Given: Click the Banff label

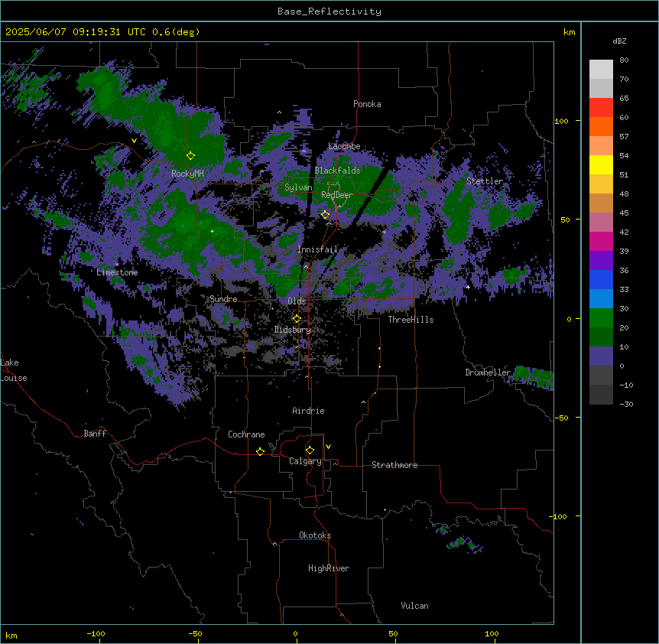Looking at the screenshot, I should point(95,434).
